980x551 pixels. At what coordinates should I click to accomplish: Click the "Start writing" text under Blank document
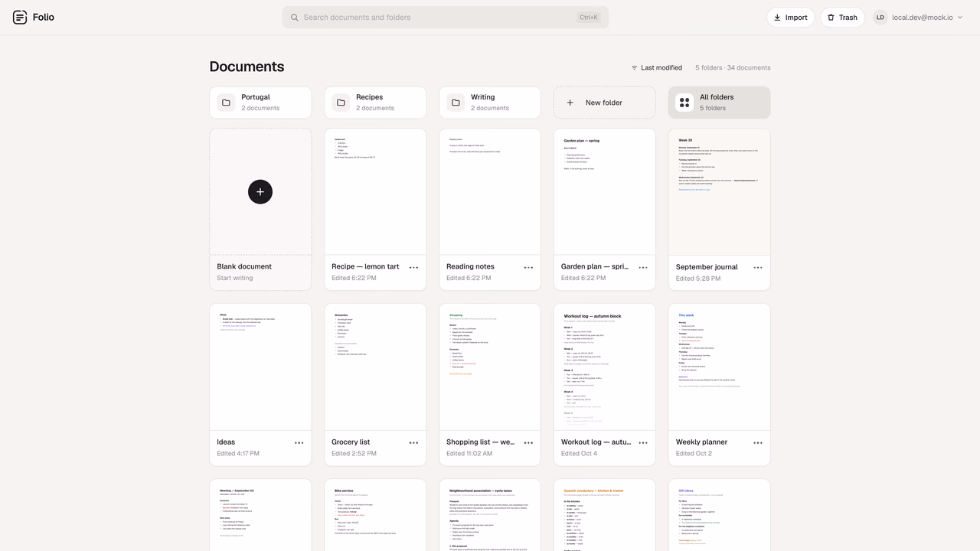(x=234, y=278)
